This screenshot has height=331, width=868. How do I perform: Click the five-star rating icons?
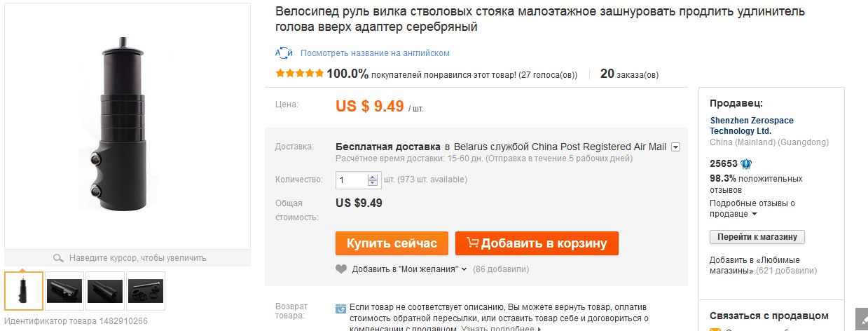299,74
